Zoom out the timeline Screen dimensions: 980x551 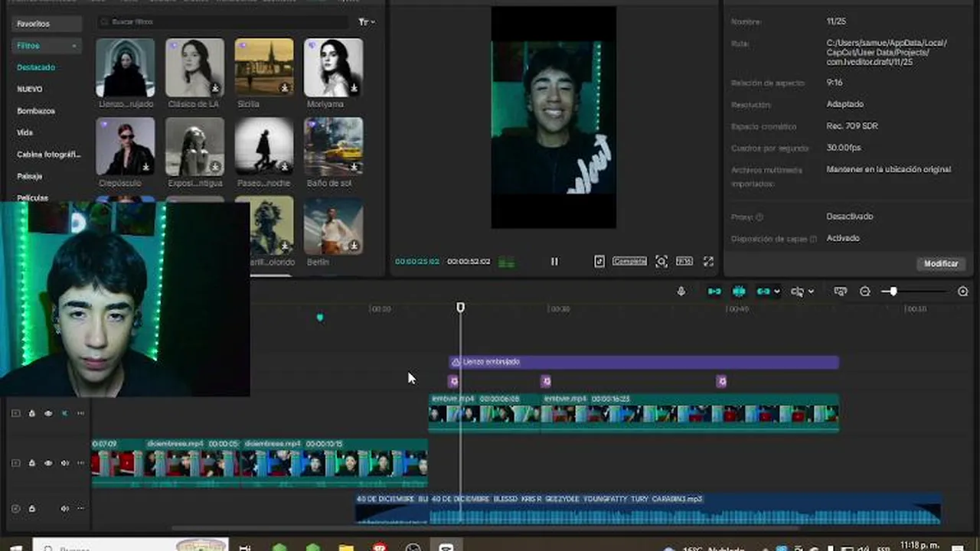click(x=865, y=292)
